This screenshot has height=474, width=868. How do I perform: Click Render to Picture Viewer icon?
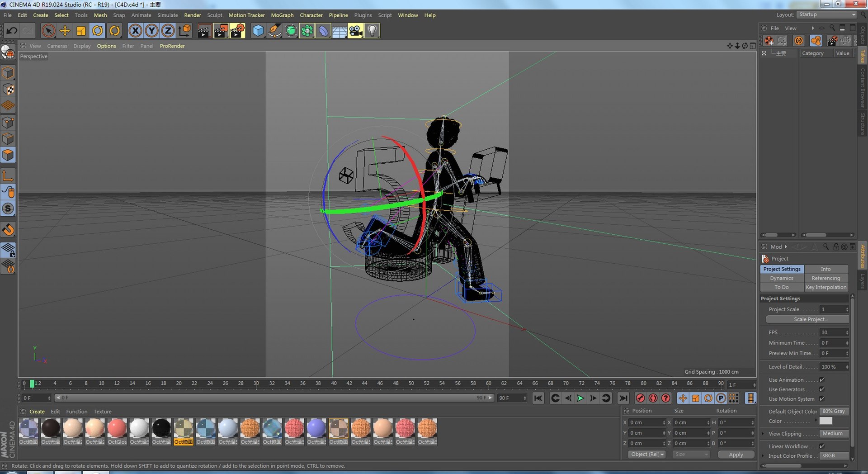pyautogui.click(x=221, y=31)
